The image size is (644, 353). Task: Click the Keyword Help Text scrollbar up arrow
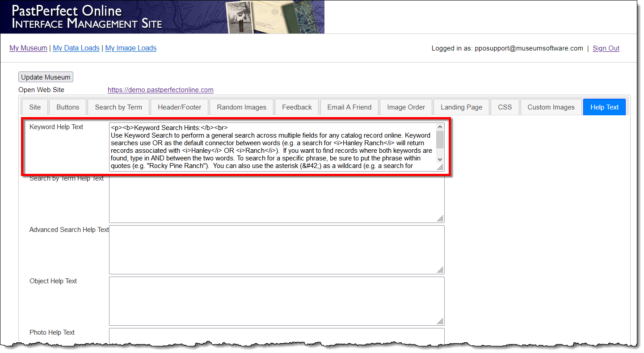(x=440, y=127)
